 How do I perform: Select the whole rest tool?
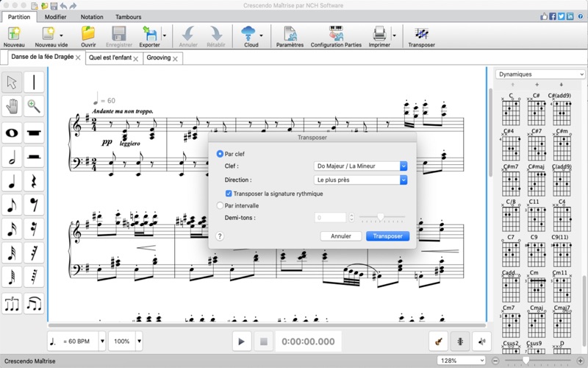coord(34,133)
